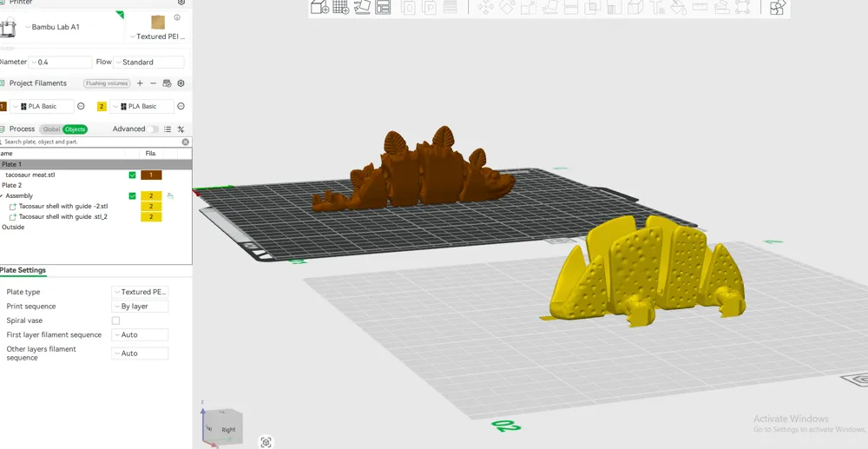The height and width of the screenshot is (449, 868).
Task: Enable the Spiral vase checkbox
Action: 115,320
